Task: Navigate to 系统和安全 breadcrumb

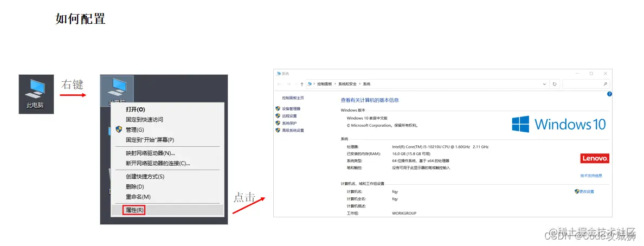Action: [347, 84]
